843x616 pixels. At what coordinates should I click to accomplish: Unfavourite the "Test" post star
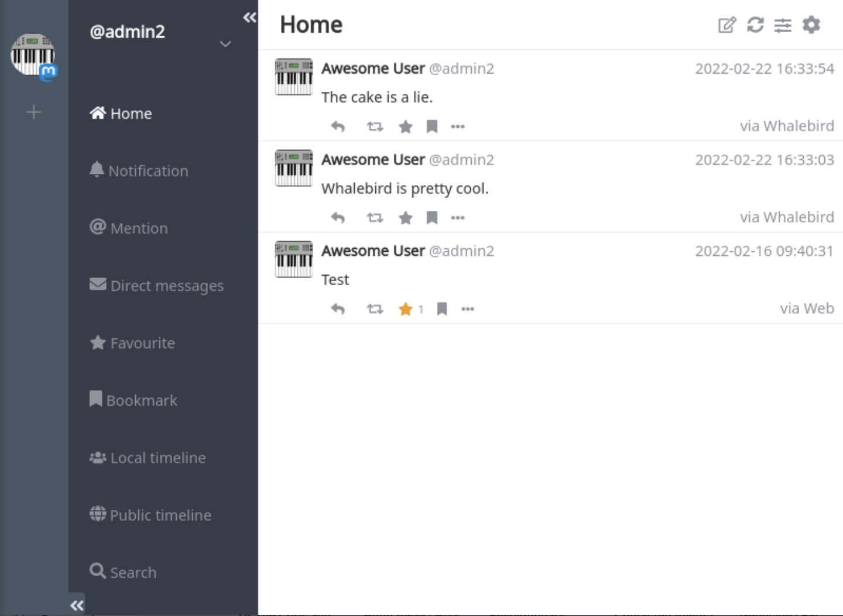(x=405, y=309)
